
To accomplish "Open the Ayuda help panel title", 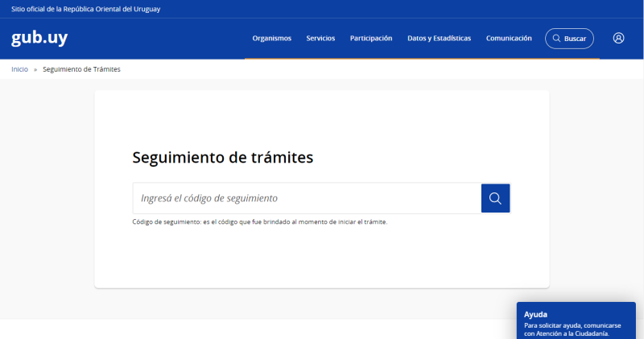I will 535,314.
